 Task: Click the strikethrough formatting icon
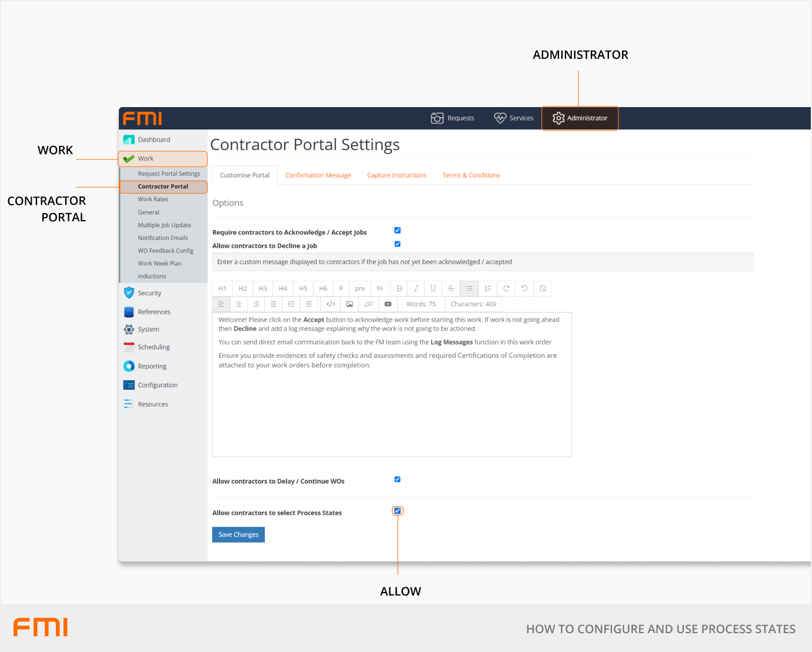click(451, 288)
